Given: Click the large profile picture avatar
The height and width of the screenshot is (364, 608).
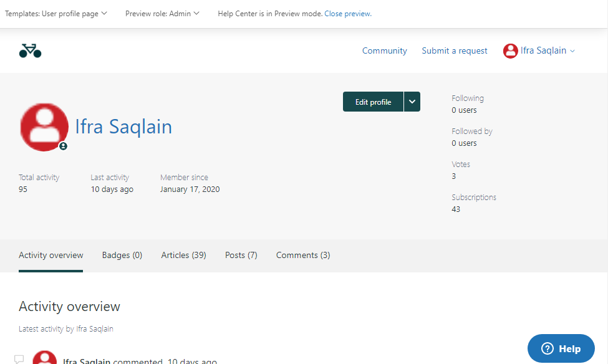Looking at the screenshot, I should [x=44, y=127].
